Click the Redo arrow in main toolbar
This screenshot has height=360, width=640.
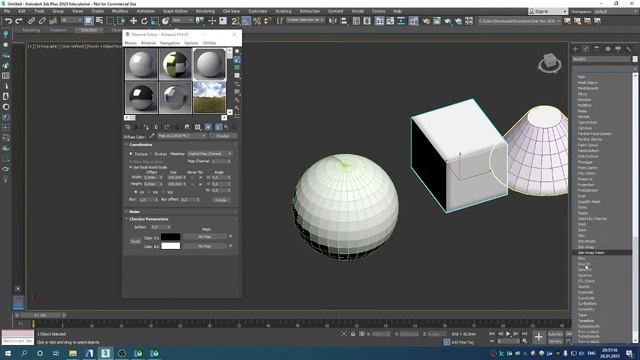19,21
